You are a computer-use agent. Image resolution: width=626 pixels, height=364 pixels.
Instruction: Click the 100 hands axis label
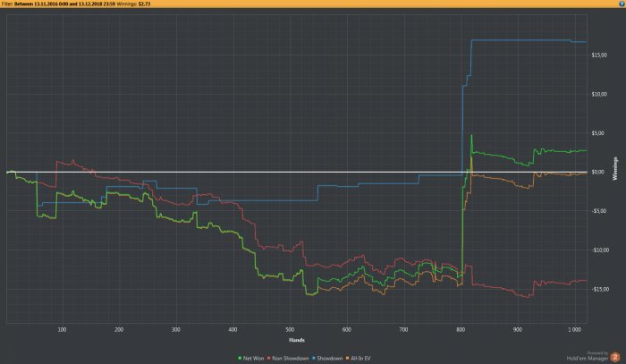[62, 330]
